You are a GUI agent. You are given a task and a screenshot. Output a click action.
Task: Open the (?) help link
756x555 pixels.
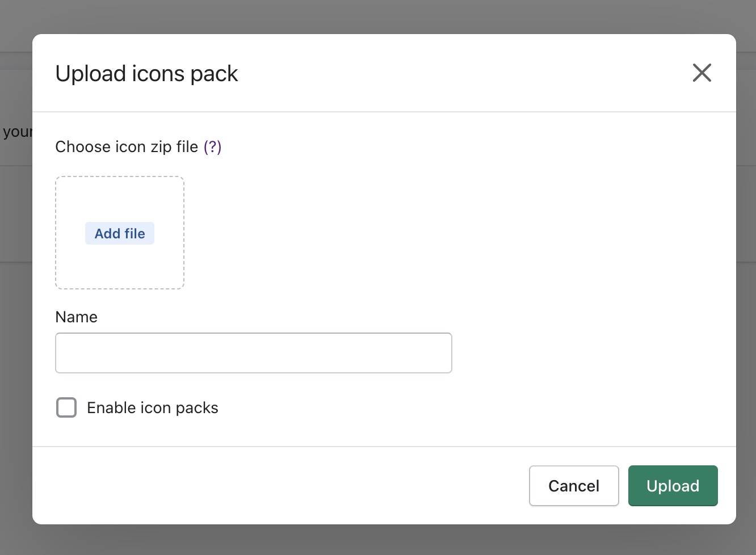[212, 147]
